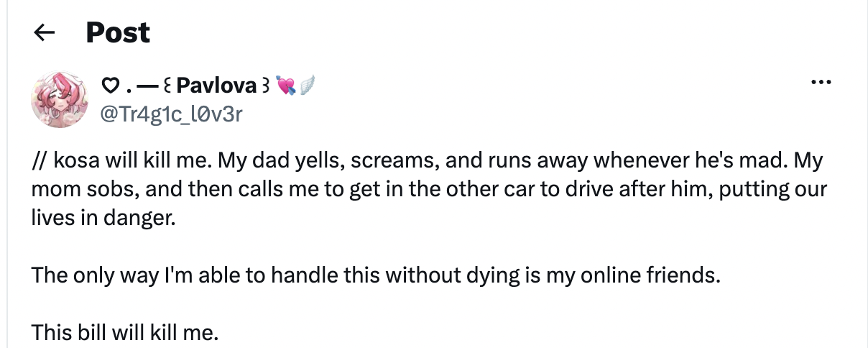Go back using the left arrow icon
Image resolution: width=868 pixels, height=348 pixels.
click(45, 32)
